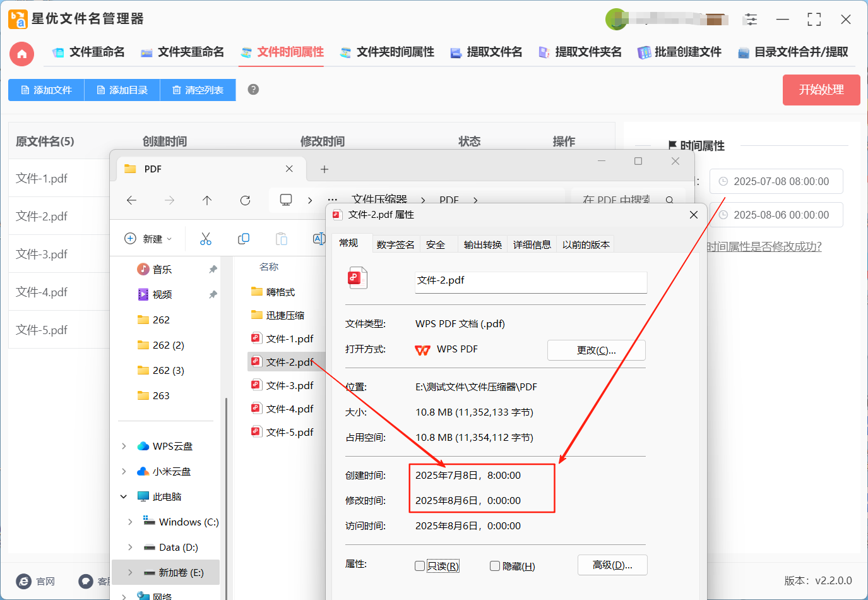This screenshot has height=600, width=868.
Task: Close the PDF Explorer tab
Action: [x=289, y=169]
